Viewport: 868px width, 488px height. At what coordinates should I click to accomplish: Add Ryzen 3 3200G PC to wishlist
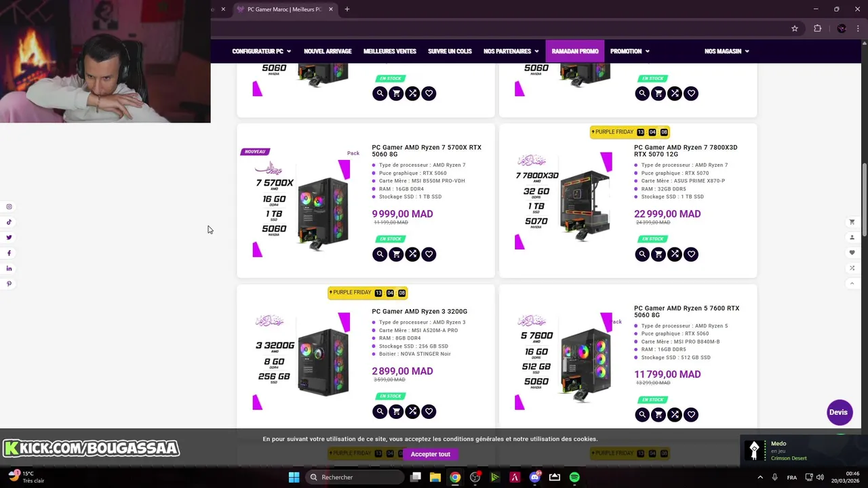(x=429, y=411)
